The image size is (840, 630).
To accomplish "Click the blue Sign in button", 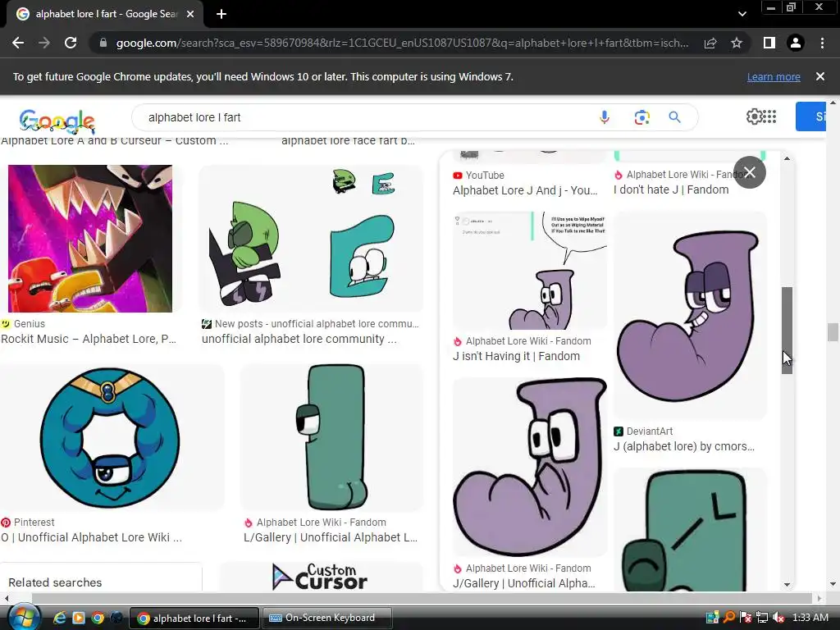I will (x=810, y=116).
